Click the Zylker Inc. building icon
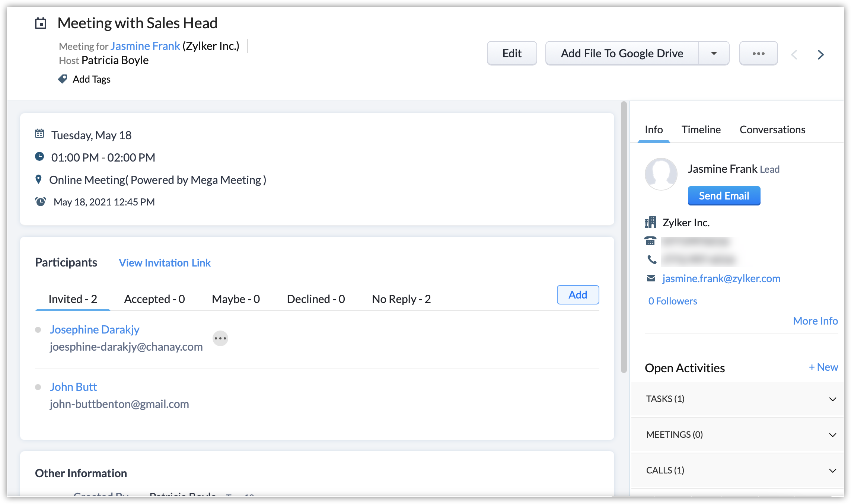The height and width of the screenshot is (504, 851). pos(650,222)
